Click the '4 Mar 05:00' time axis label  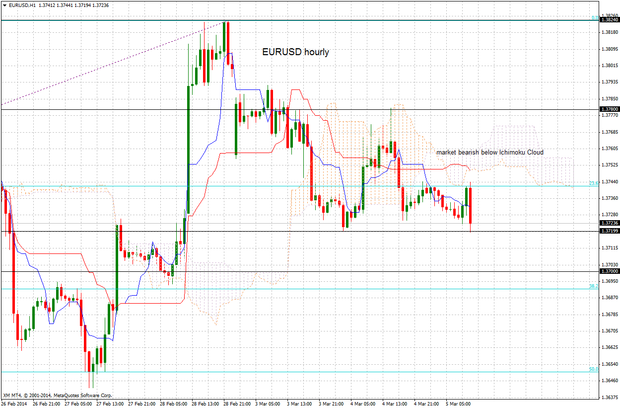point(364,404)
